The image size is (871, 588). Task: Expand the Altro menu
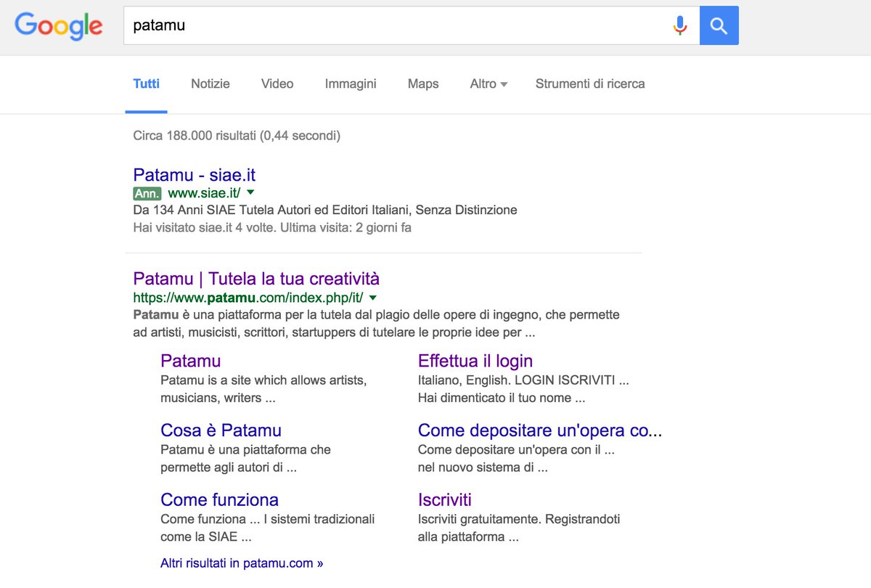pyautogui.click(x=488, y=84)
